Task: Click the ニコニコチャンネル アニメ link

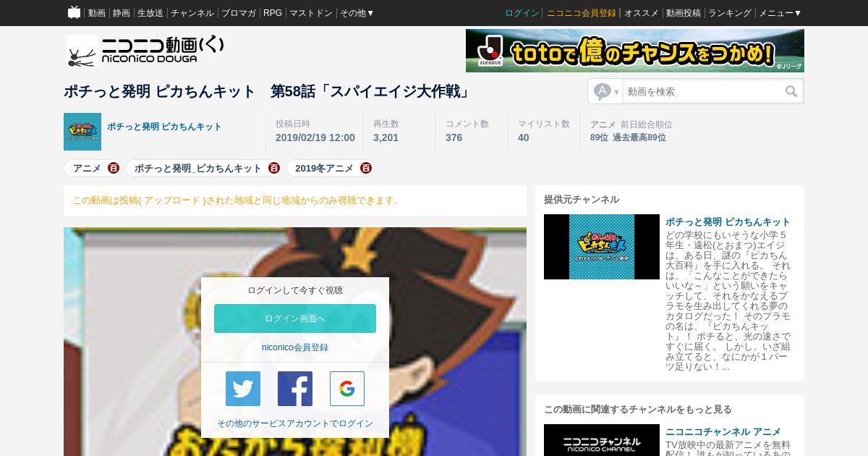Action: (723, 431)
